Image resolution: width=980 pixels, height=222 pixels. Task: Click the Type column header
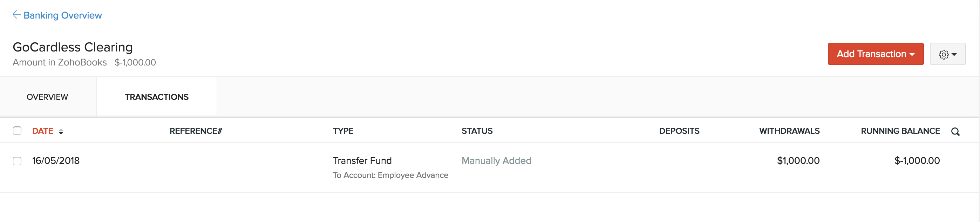[x=343, y=131]
